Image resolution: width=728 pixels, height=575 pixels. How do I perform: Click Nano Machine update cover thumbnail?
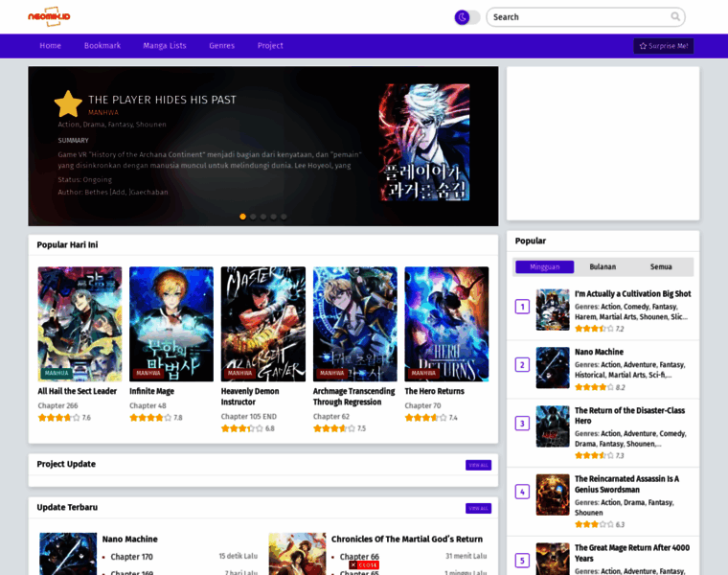[x=68, y=554]
